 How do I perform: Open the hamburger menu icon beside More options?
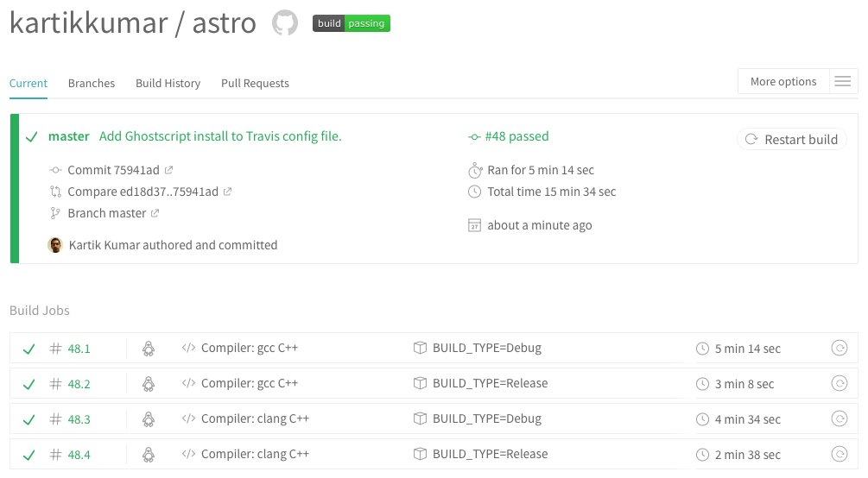843,81
